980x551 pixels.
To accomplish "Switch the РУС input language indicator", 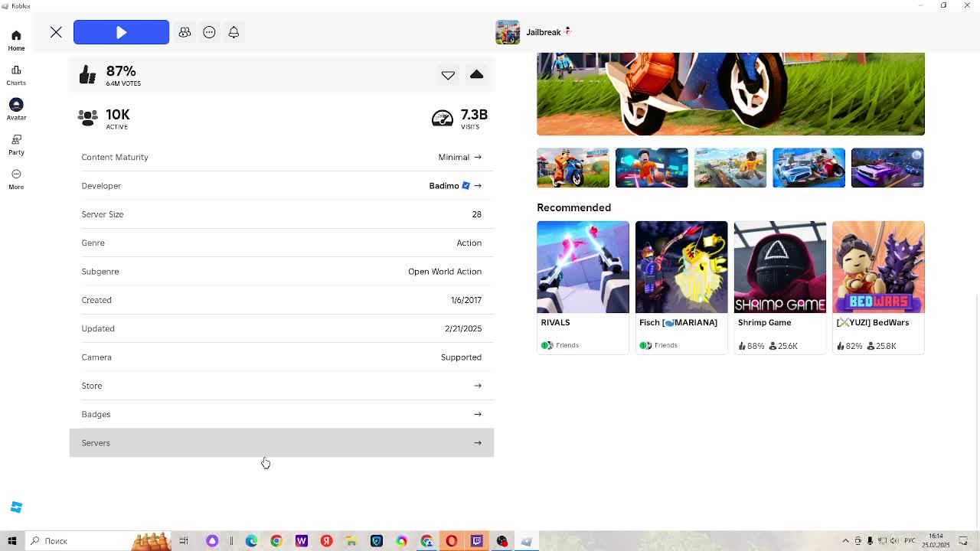I will tap(910, 541).
